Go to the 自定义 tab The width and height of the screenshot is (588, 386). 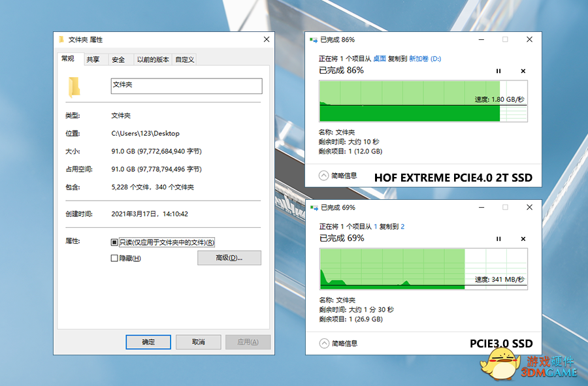184,59
